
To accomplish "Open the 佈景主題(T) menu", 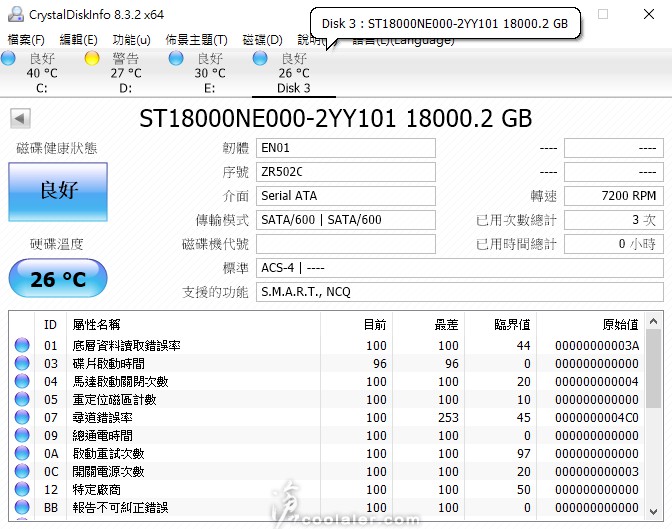I will (197, 40).
